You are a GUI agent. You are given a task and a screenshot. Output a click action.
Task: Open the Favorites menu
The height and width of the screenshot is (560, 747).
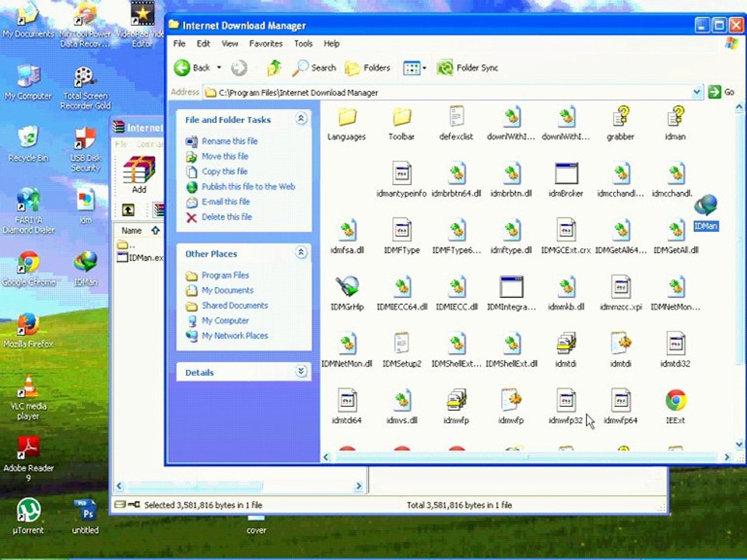tap(266, 44)
